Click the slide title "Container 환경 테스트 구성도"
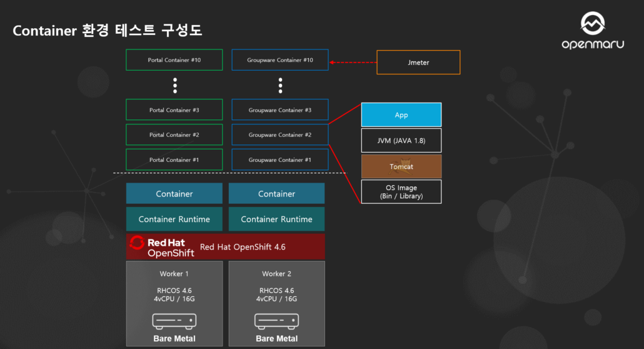Viewport: 644px width, 349px height. (107, 31)
